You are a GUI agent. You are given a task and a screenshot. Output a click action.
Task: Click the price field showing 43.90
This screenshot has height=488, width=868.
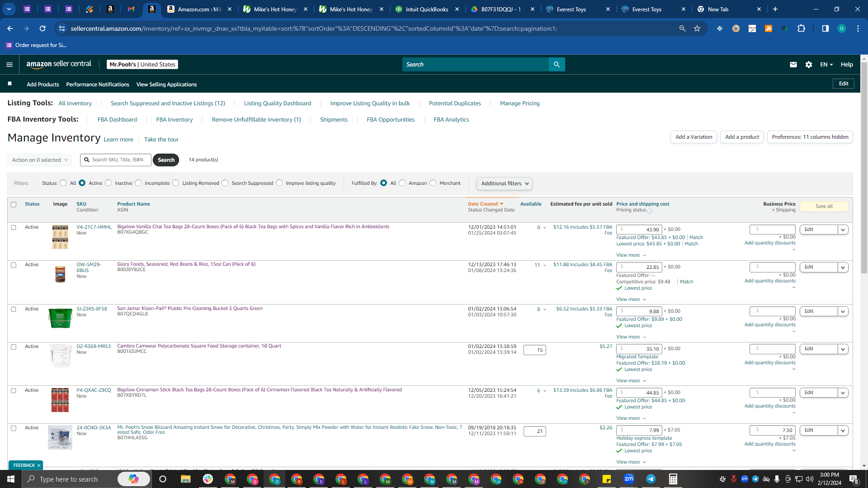pyautogui.click(x=639, y=230)
